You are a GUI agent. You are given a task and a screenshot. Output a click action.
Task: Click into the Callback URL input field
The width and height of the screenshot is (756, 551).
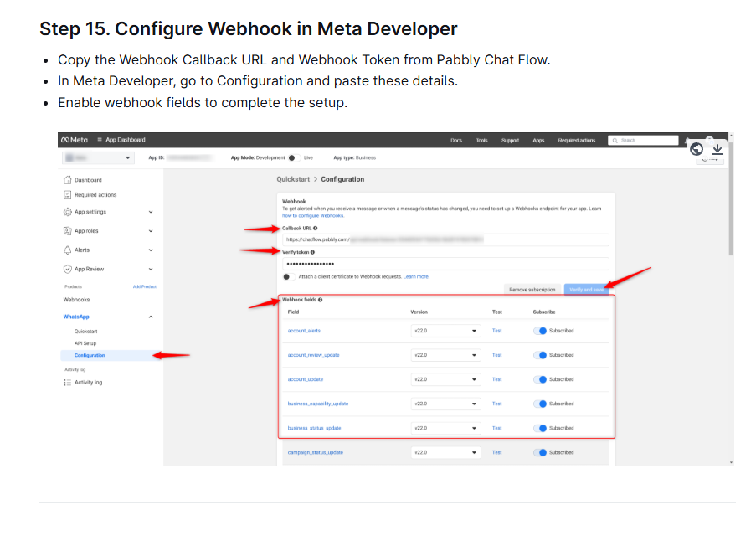click(445, 239)
